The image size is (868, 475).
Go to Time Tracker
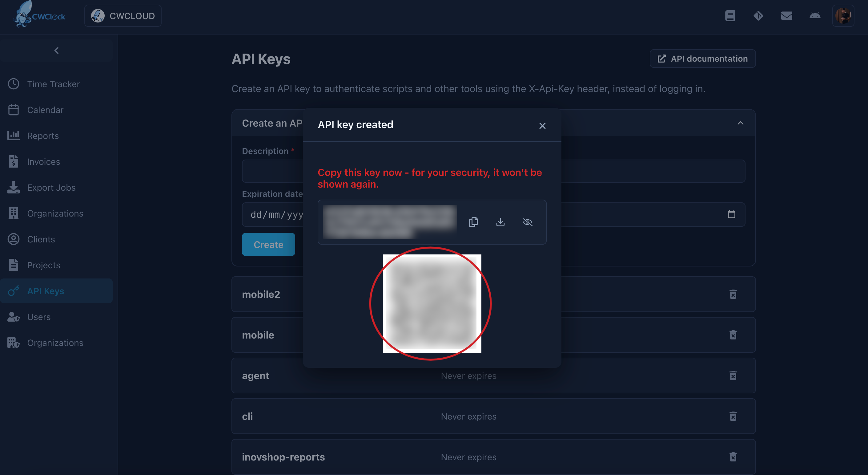pos(56,84)
